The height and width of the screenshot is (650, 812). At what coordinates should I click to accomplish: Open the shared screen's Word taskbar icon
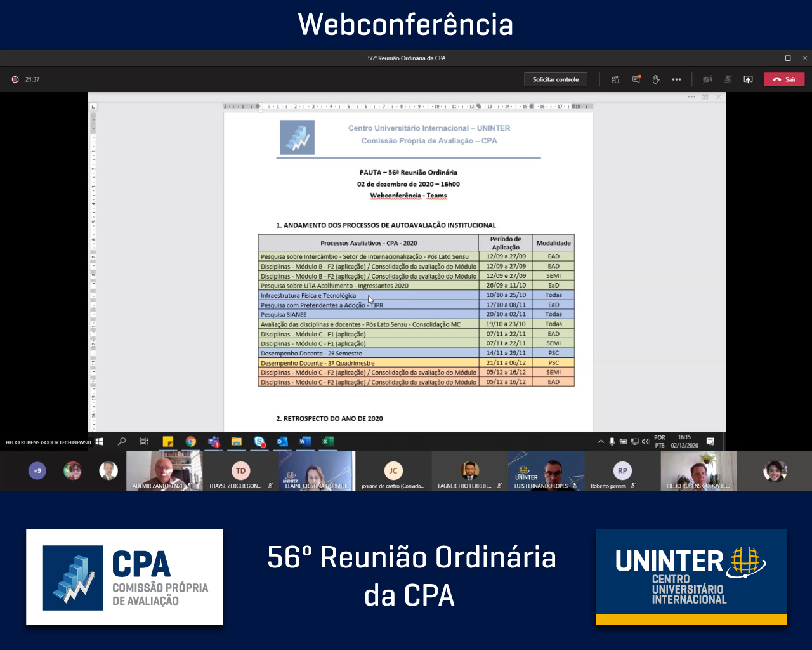coord(304,441)
